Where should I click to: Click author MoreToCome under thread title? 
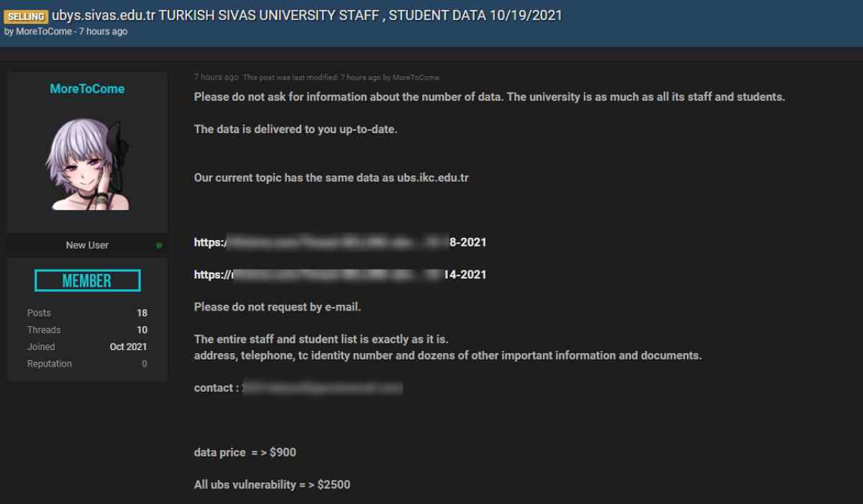pos(44,32)
